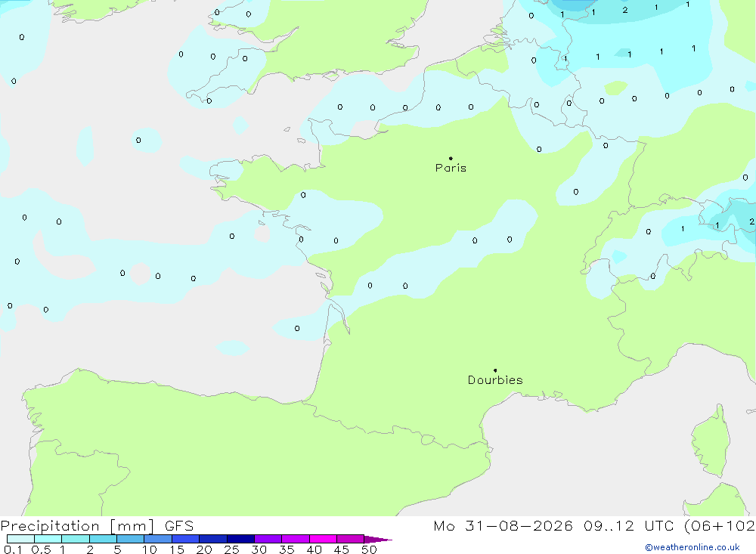The image size is (756, 554).
Task: Click the '35' legend scale label
Action: (287, 549)
